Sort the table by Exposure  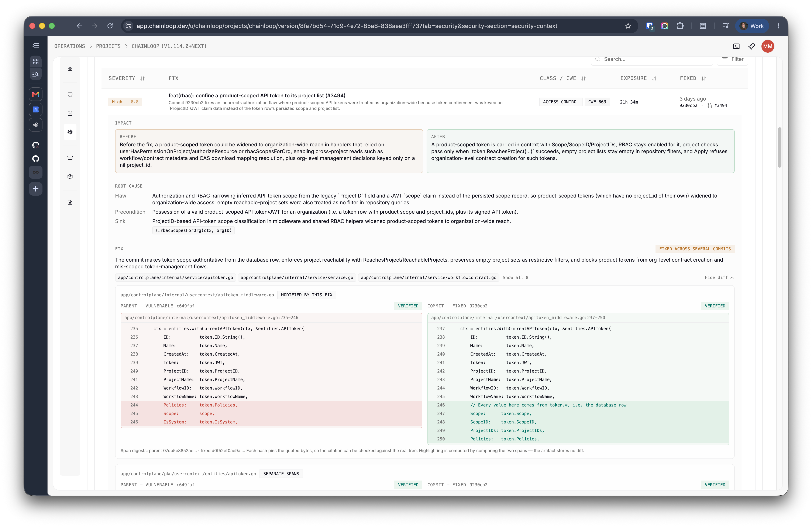pos(638,78)
